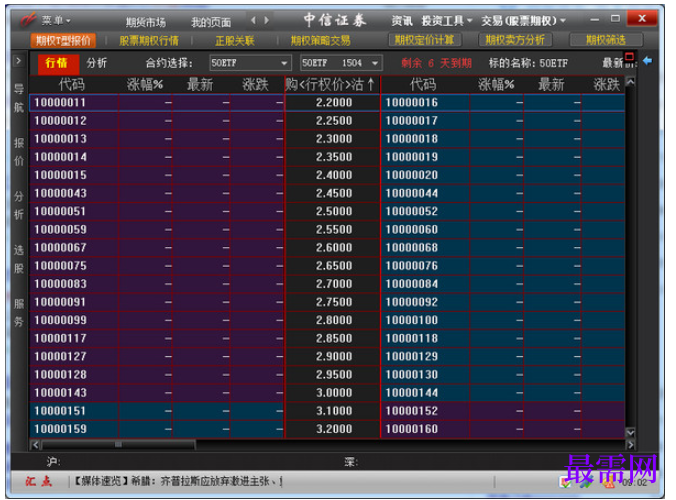The width and height of the screenshot is (676, 500).
Task: Click the vertical scrollbar up arrow
Action: coord(630,81)
